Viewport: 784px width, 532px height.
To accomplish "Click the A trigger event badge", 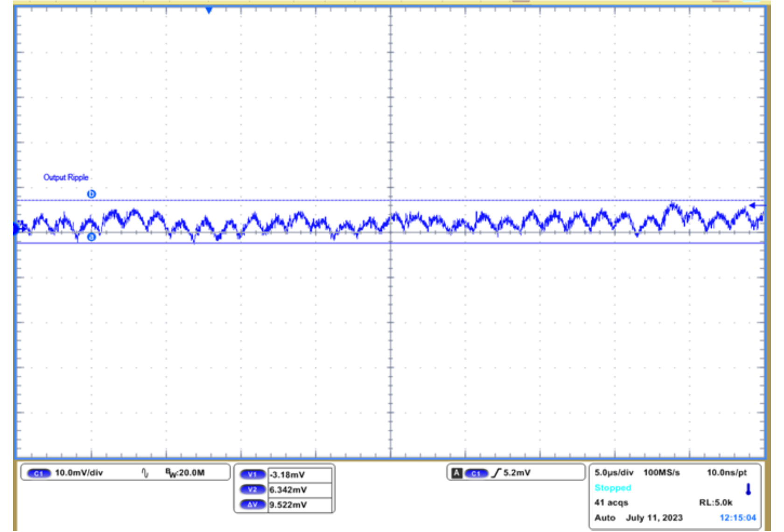I will tap(458, 473).
